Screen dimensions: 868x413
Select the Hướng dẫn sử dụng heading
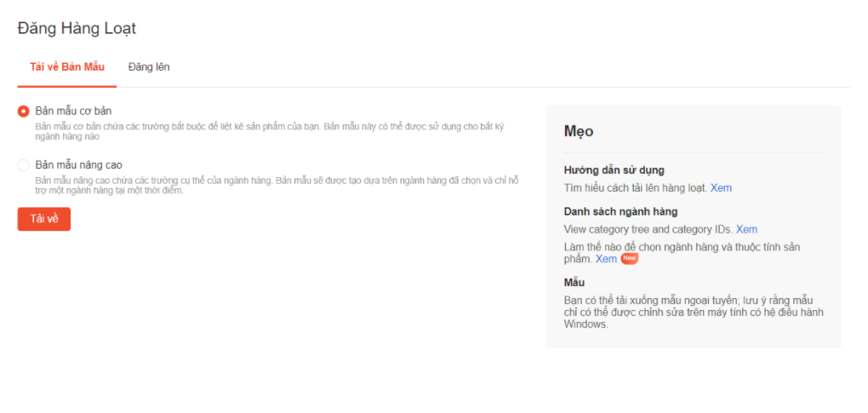614,170
